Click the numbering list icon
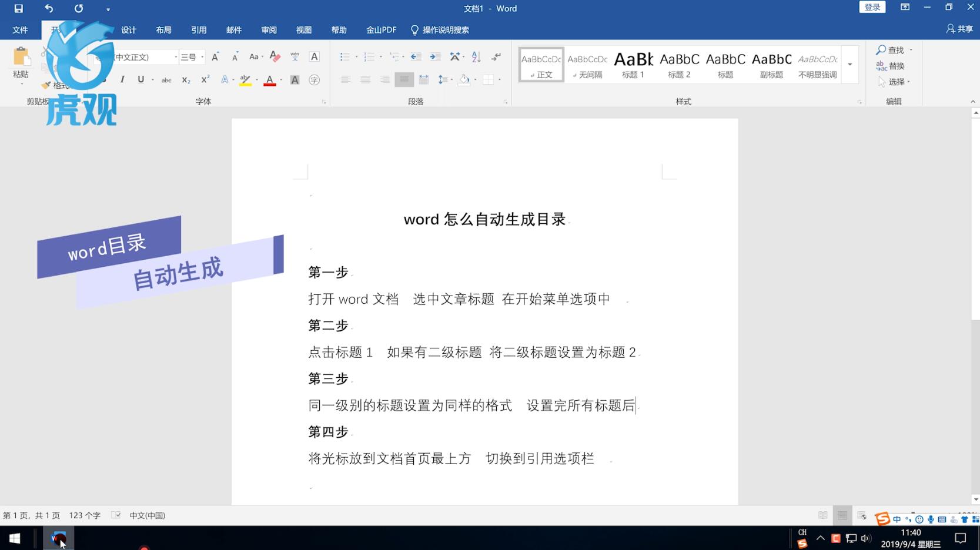This screenshot has width=980, height=550. pyautogui.click(x=369, y=57)
